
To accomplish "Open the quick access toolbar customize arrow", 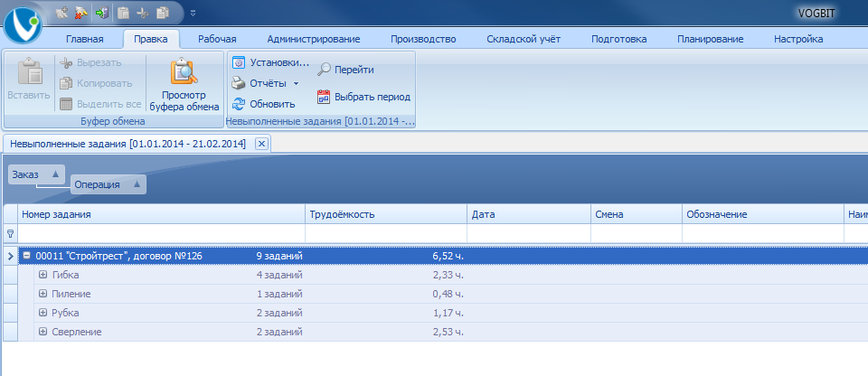I will 193,13.
